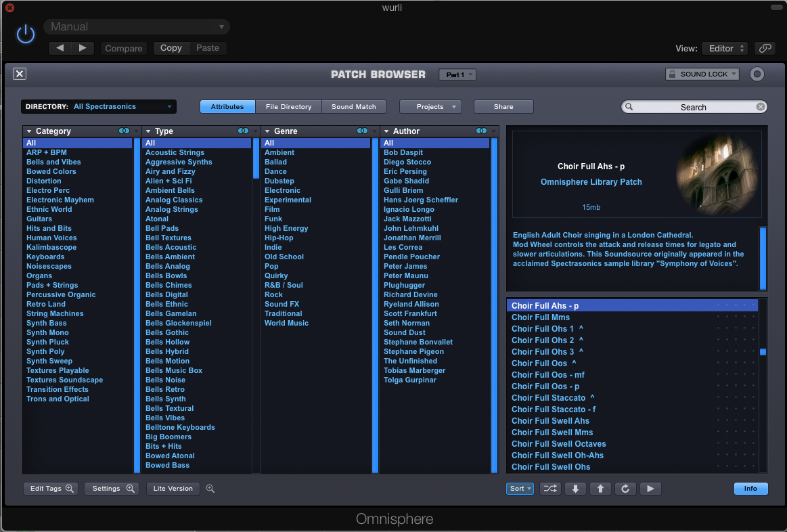Click the magnifier icon next to Lite Version
The image size is (787, 532).
210,488
